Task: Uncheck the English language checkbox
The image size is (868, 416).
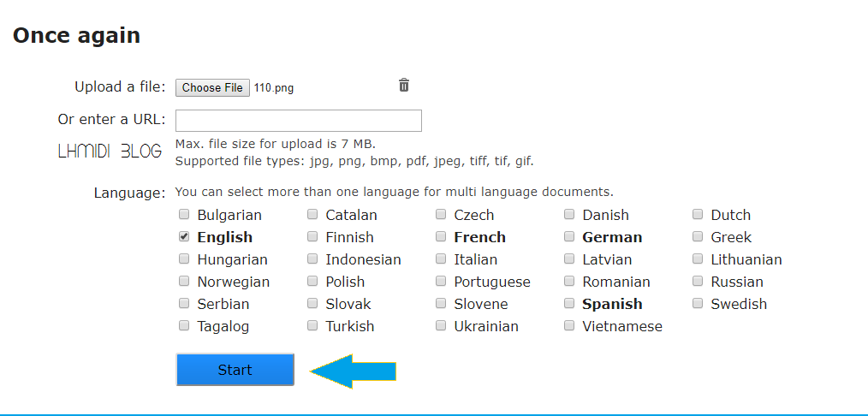Action: (184, 236)
